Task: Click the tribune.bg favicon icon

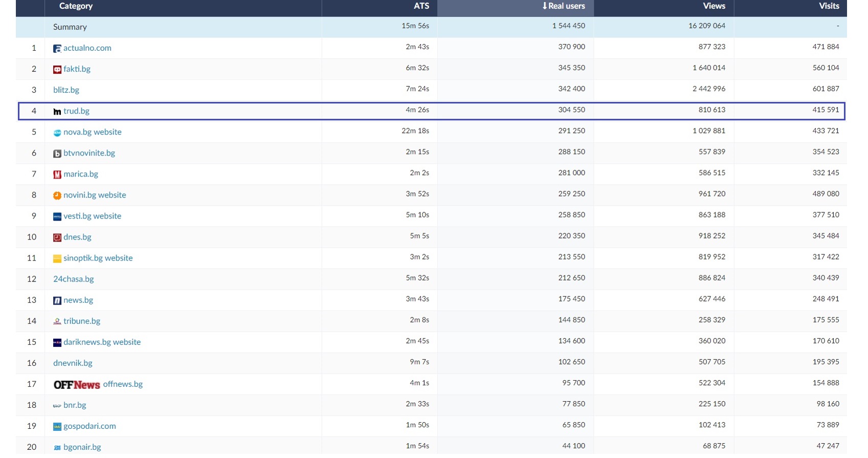Action: 57,321
